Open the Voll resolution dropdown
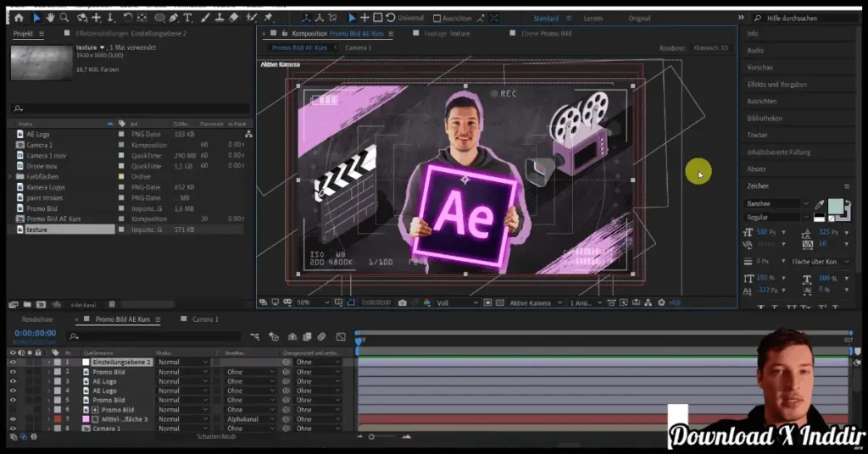868x454 pixels. [457, 302]
